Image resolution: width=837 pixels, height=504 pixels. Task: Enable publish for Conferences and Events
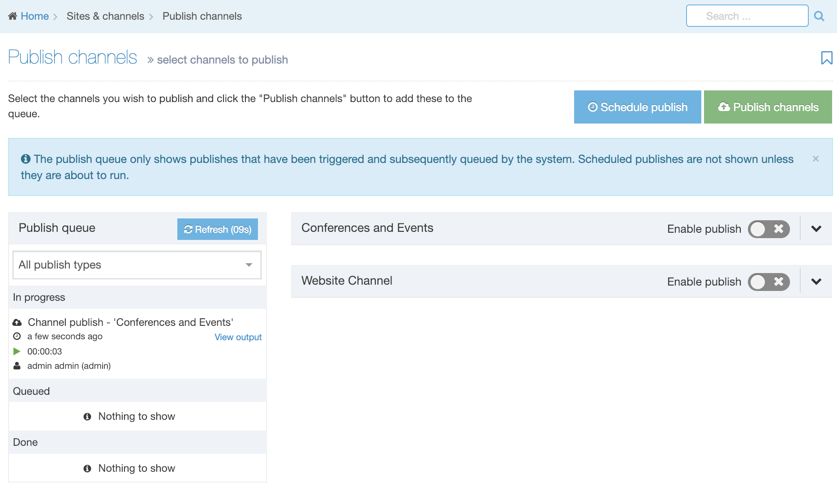769,229
